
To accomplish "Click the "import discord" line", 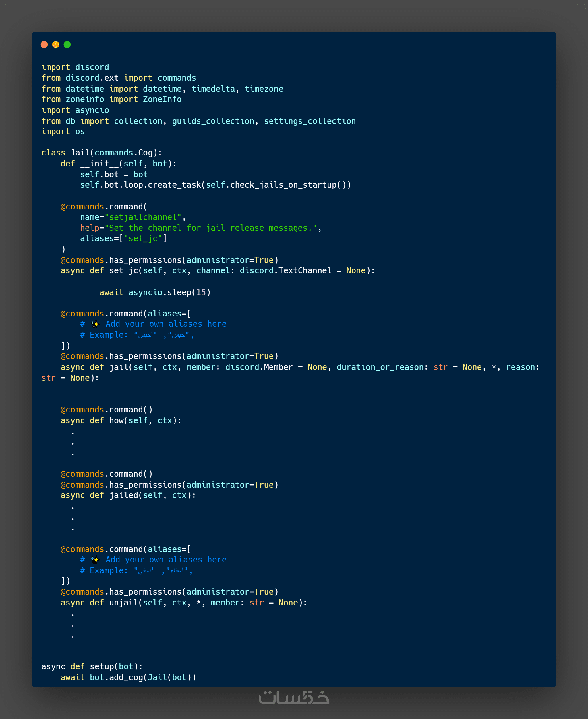I will (75, 67).
